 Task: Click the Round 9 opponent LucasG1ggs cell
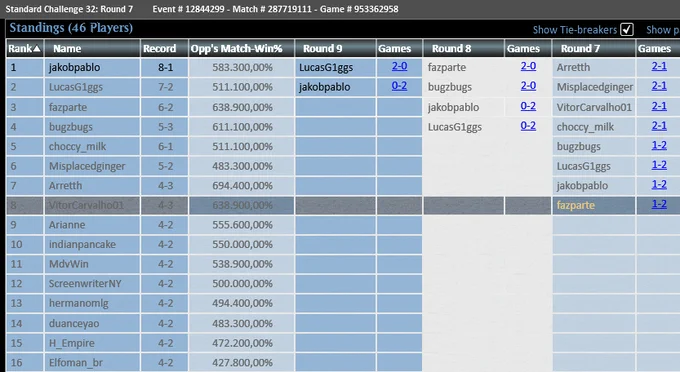pyautogui.click(x=335, y=68)
